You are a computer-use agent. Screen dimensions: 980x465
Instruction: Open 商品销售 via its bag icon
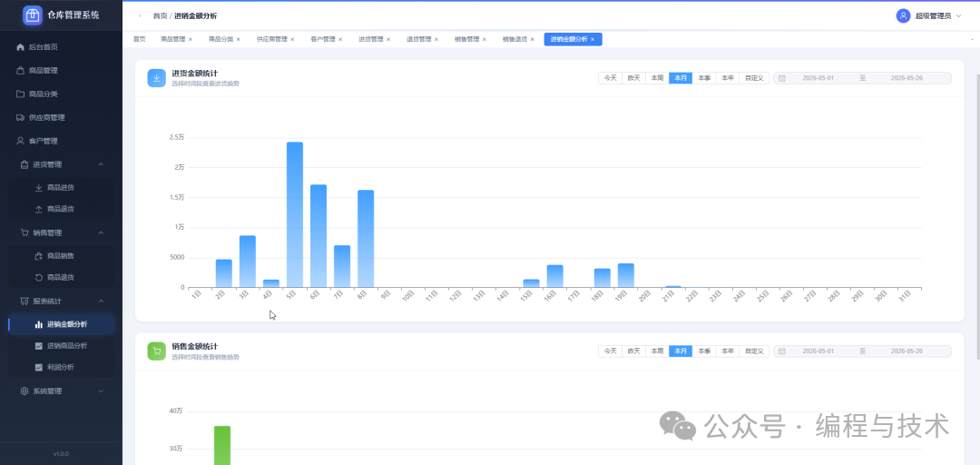(x=39, y=256)
